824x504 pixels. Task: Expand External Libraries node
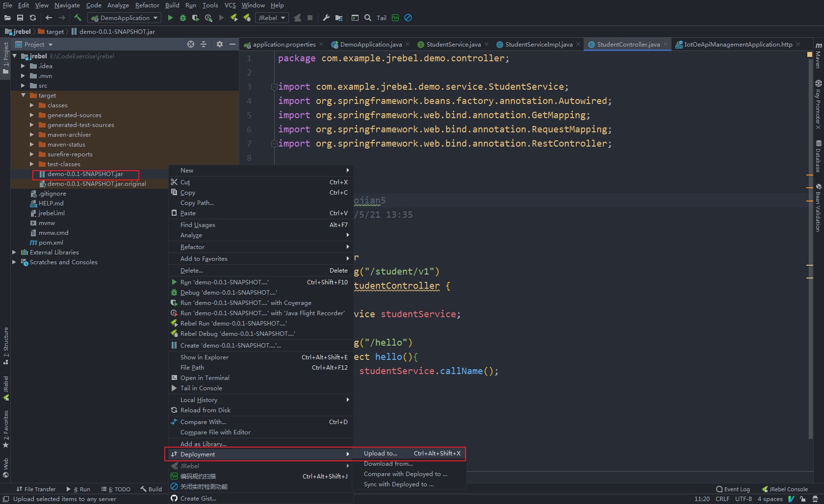click(14, 252)
